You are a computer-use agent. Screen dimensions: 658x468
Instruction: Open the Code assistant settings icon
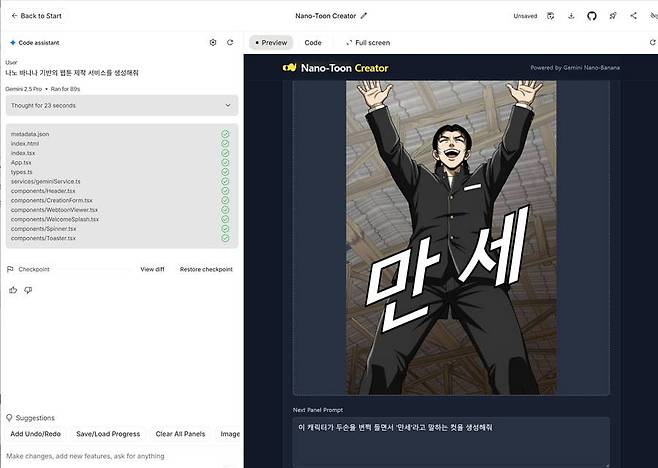click(x=213, y=42)
